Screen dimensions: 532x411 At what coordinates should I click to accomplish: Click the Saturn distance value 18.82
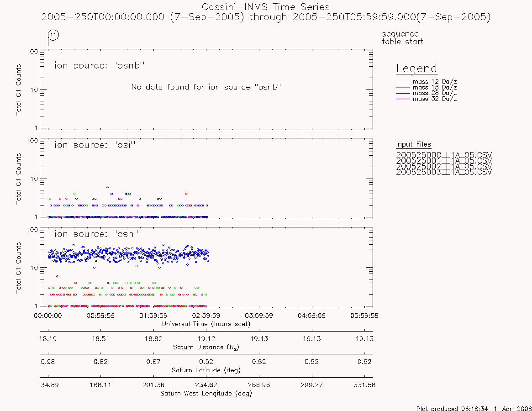tap(153, 339)
